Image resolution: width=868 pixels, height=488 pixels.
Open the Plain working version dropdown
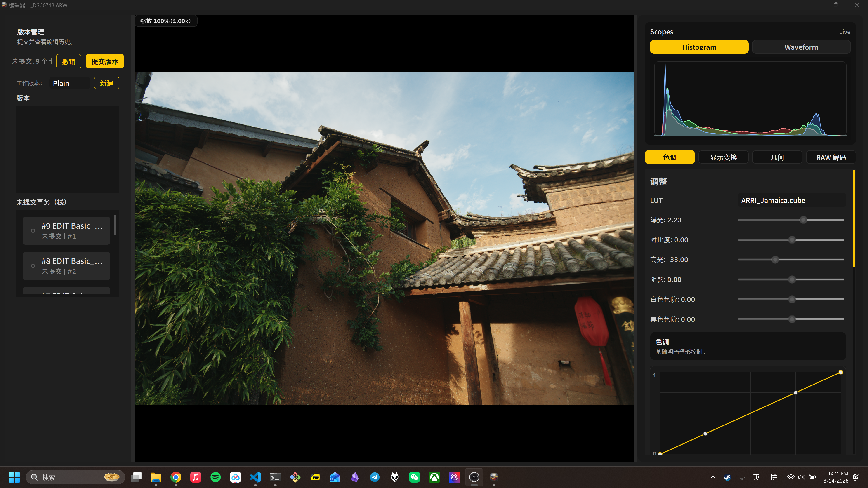[70, 83]
